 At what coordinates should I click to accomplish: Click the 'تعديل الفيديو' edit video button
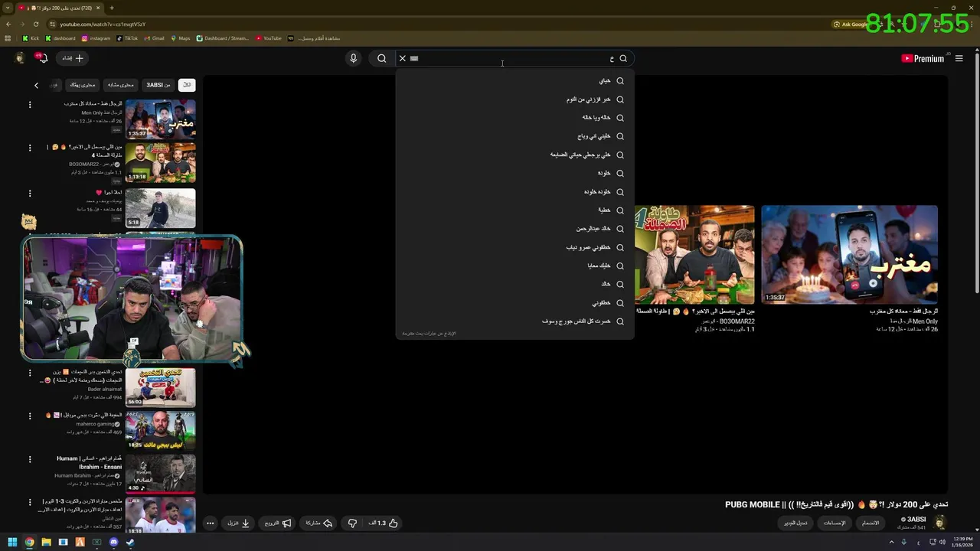(795, 523)
